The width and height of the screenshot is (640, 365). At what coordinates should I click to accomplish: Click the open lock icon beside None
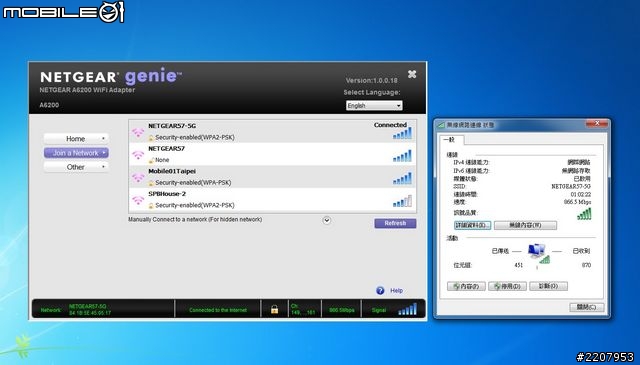point(151,160)
